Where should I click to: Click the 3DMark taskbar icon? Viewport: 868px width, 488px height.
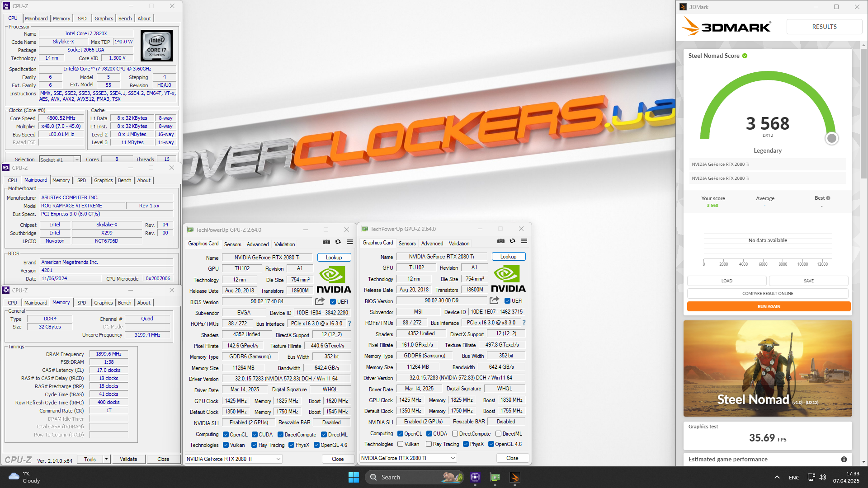pyautogui.click(x=515, y=477)
